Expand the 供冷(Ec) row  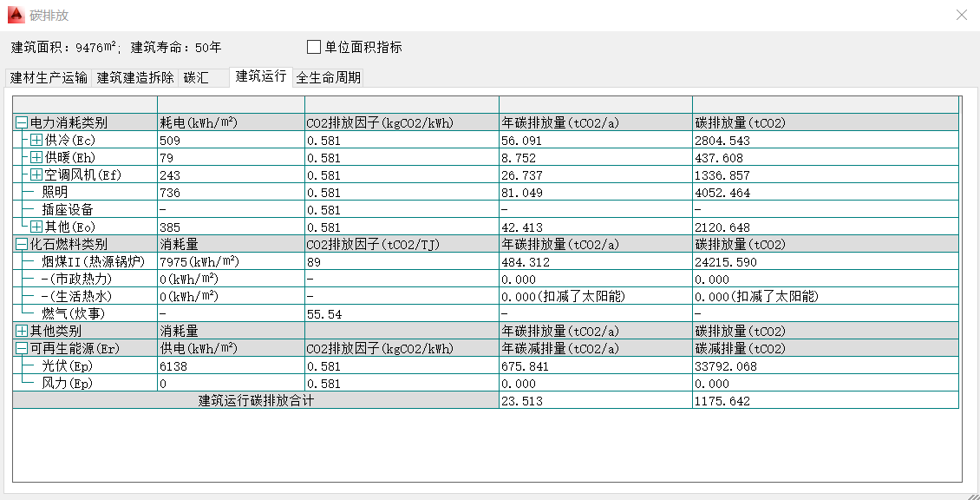tap(36, 141)
